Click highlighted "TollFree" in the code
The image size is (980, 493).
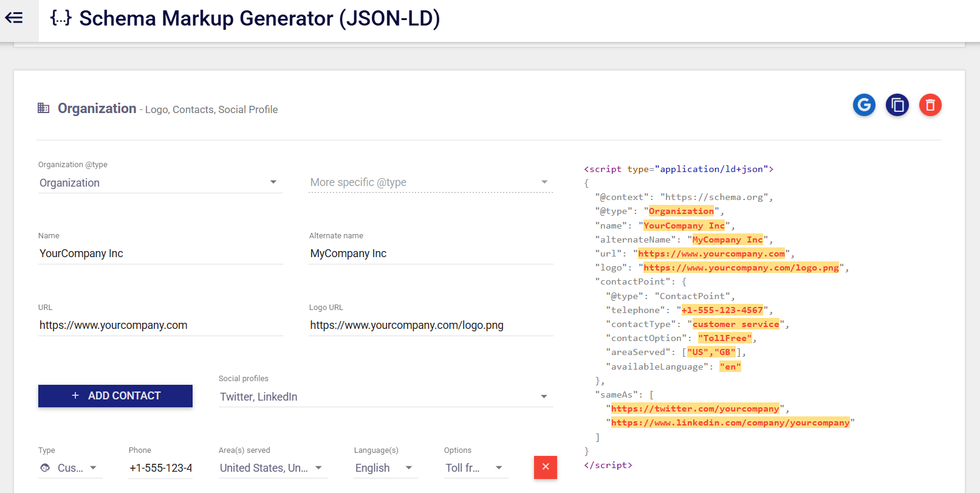725,338
